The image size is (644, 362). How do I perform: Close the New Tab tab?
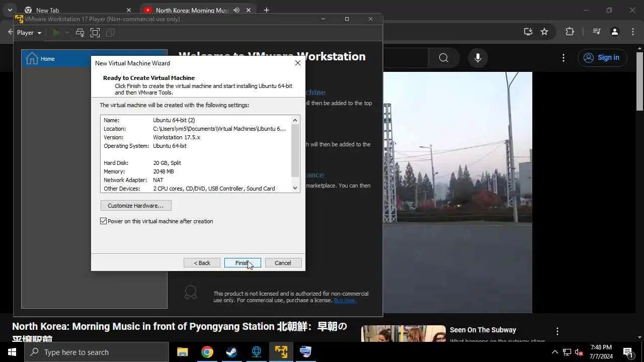(x=129, y=10)
